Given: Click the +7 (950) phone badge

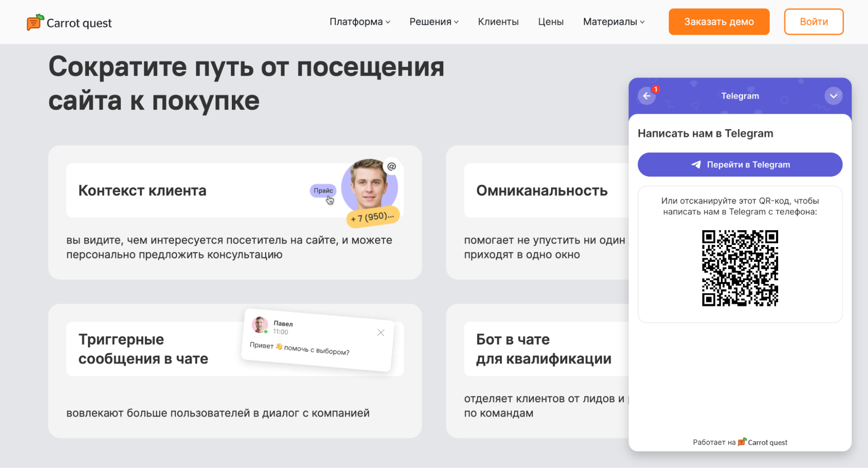Looking at the screenshot, I should point(373,217).
